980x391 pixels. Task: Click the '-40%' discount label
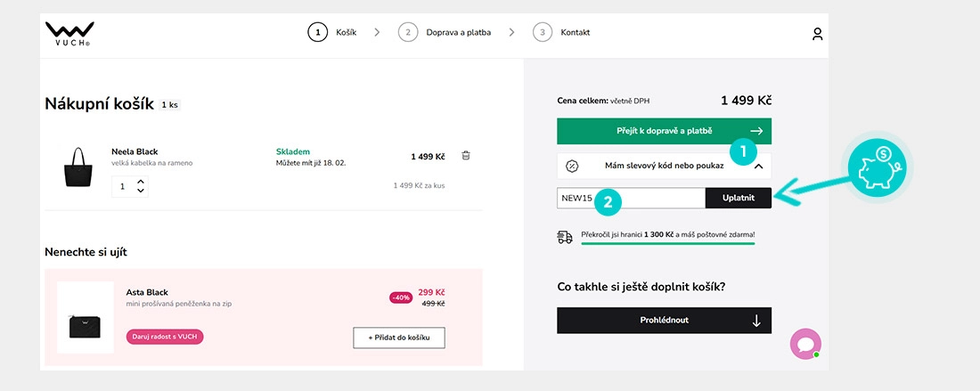click(401, 298)
